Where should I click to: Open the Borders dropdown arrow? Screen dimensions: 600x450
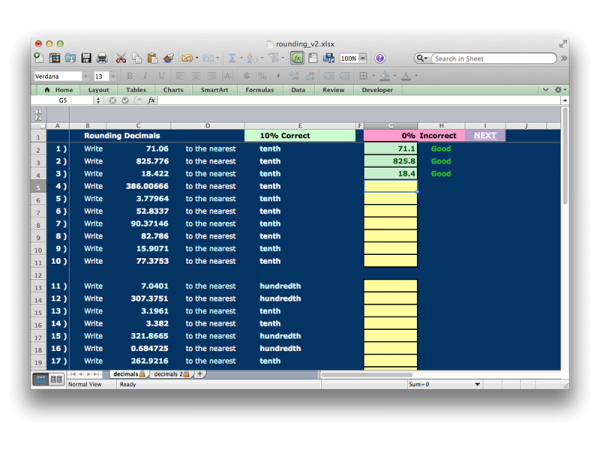click(373, 76)
